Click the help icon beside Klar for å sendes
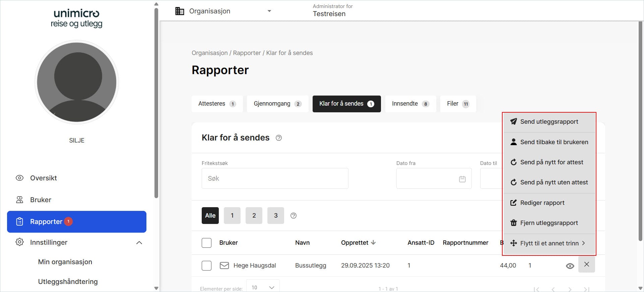Screen dimensions: 644x292 278,138
